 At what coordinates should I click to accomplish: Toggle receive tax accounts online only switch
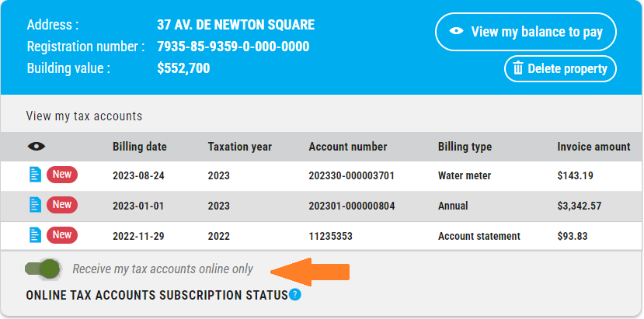tap(43, 269)
